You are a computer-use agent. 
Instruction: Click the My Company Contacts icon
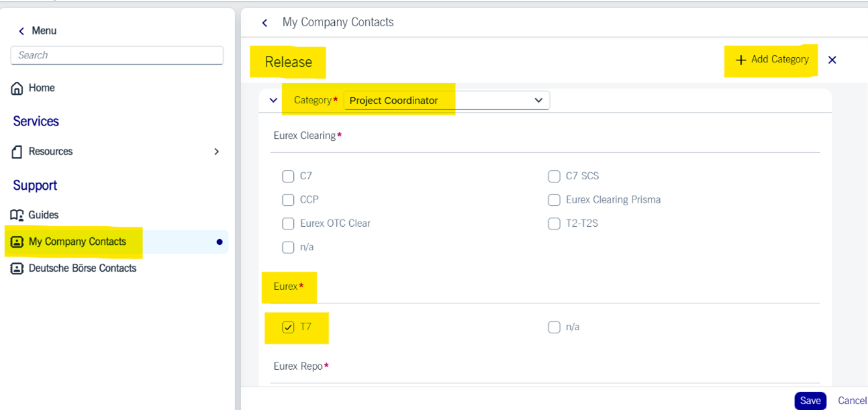[x=17, y=242]
